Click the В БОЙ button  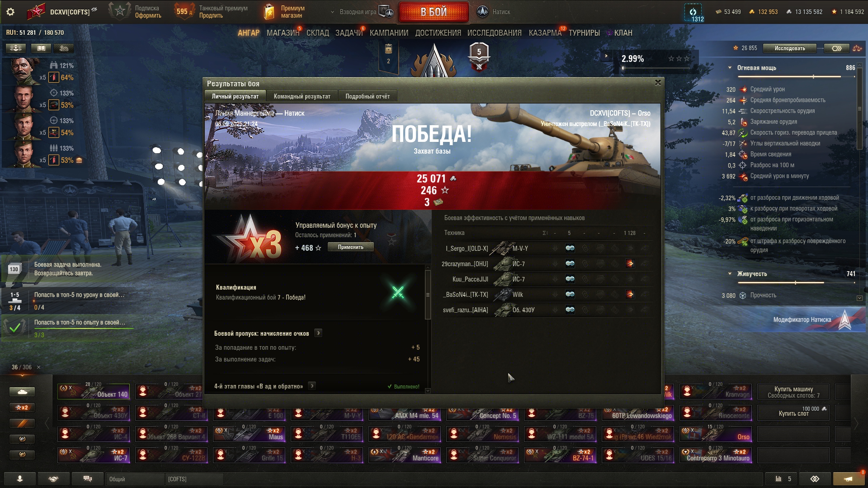click(x=434, y=12)
